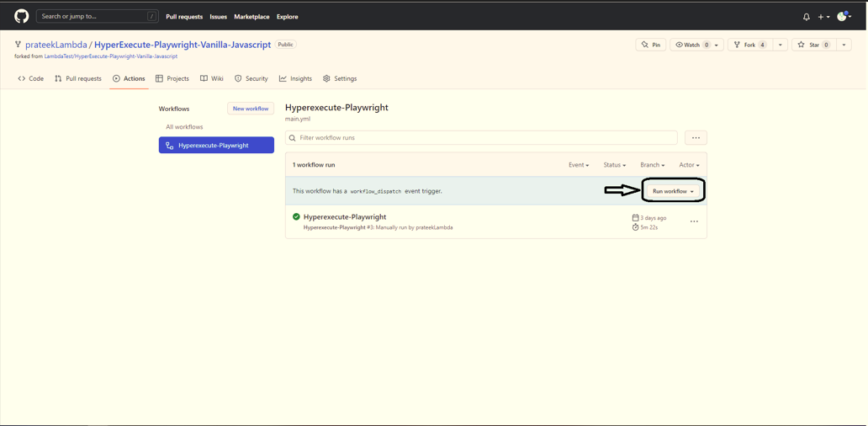Viewport: 868px width, 426px height.
Task: Star the repository
Action: (813, 45)
